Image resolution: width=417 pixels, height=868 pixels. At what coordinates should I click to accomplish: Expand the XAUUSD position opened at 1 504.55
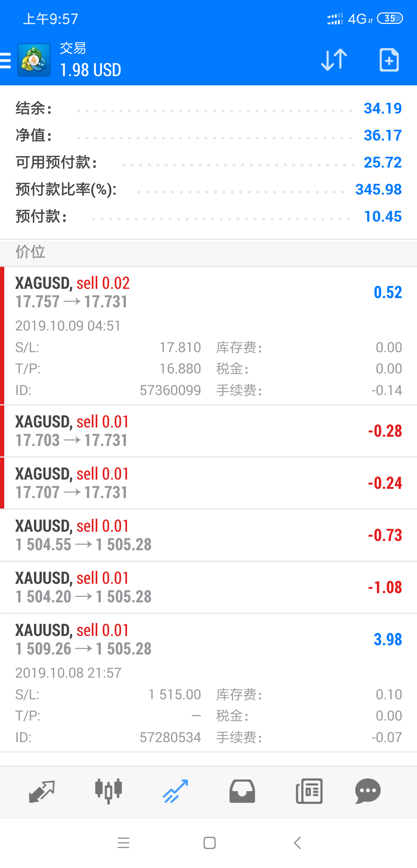[x=208, y=535]
